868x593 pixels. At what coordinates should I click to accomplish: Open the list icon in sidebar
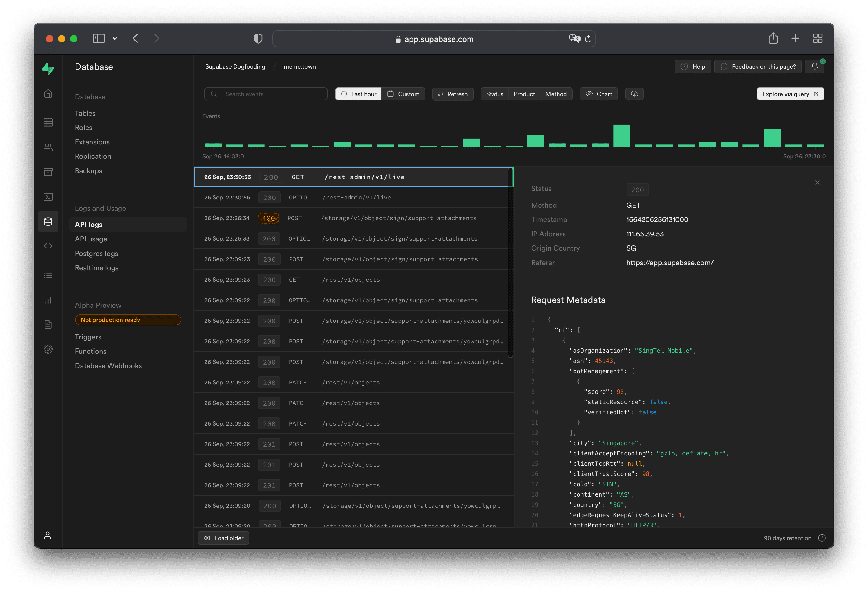(x=48, y=276)
